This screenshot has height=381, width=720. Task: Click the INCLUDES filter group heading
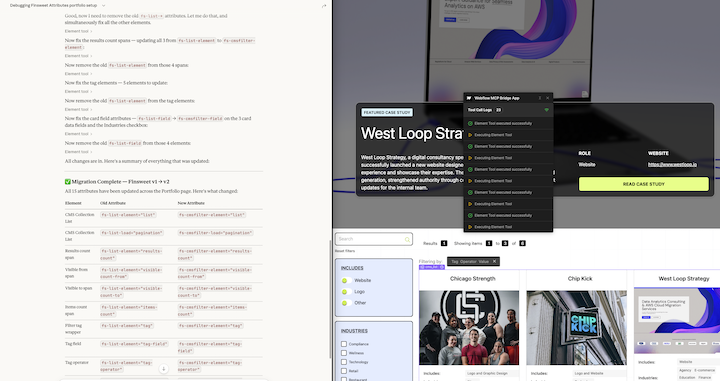click(x=352, y=268)
